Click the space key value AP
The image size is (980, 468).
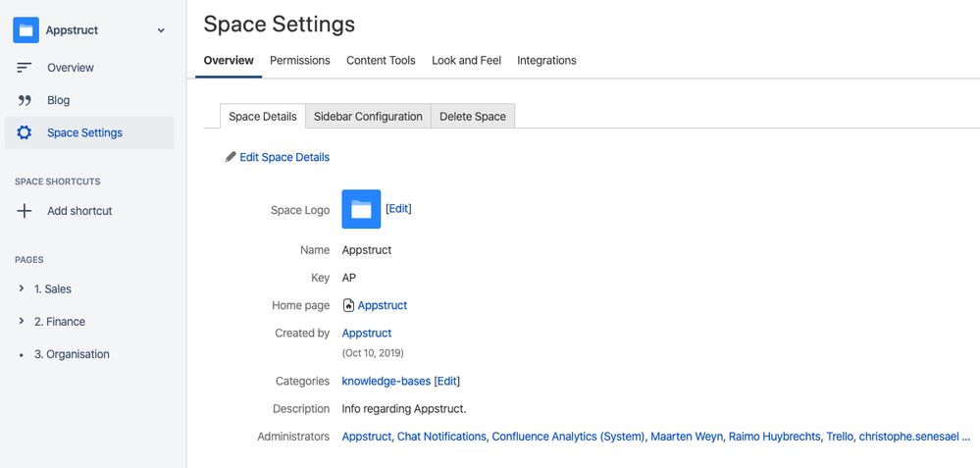[x=349, y=278]
